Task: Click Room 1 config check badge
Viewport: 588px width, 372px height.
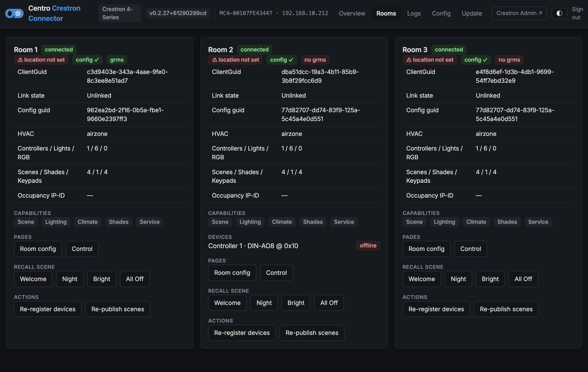Action: pos(87,60)
